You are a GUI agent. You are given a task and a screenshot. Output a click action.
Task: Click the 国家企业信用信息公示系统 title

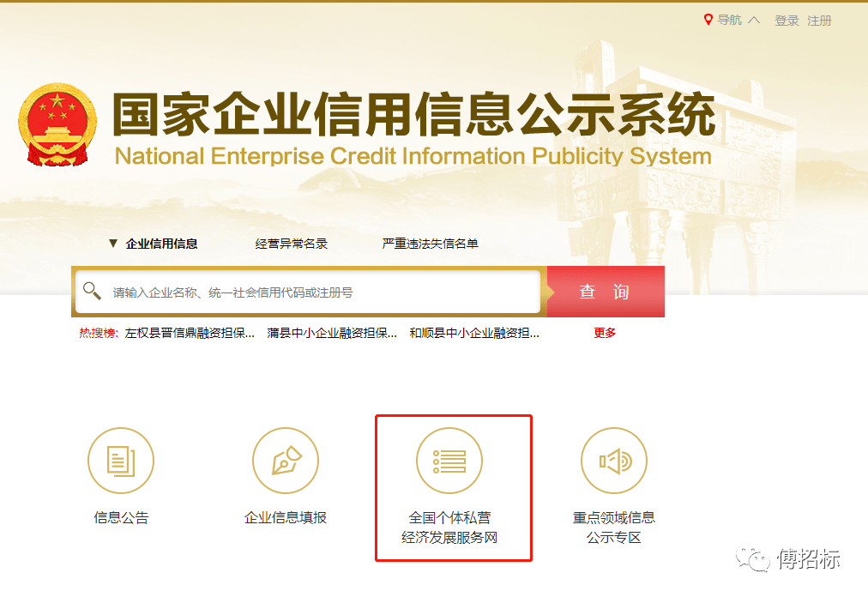414,115
